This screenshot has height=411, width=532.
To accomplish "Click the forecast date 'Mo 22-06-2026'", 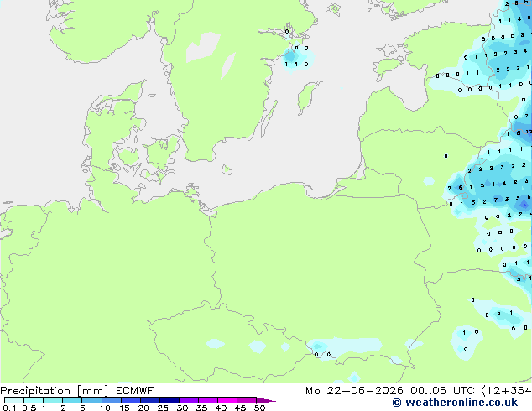I will pyautogui.click(x=354, y=391).
